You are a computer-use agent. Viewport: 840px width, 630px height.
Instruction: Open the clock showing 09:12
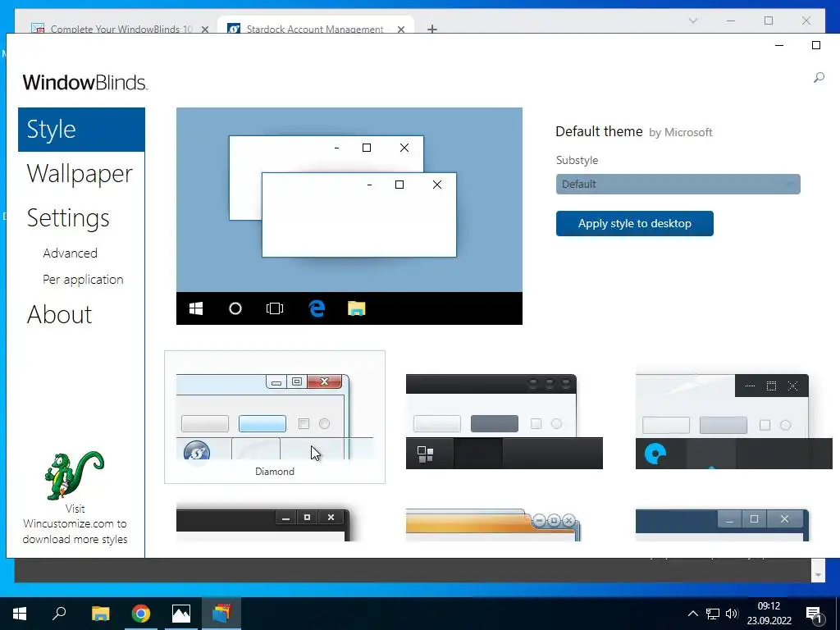click(769, 614)
